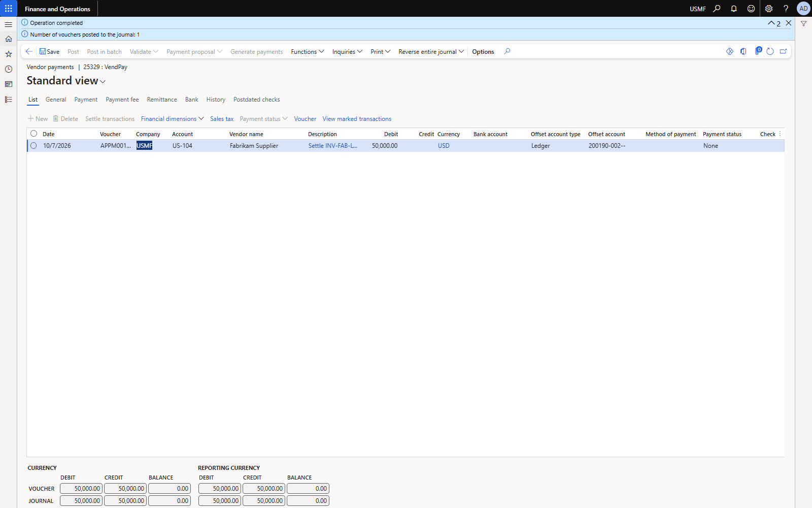812x508 pixels.
Task: Expand Payment status dropdown
Action: (x=263, y=119)
